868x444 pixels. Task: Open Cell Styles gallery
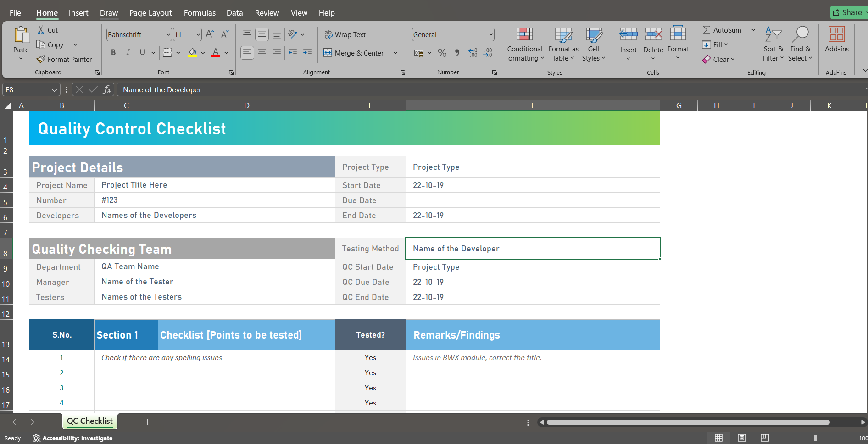coord(594,44)
